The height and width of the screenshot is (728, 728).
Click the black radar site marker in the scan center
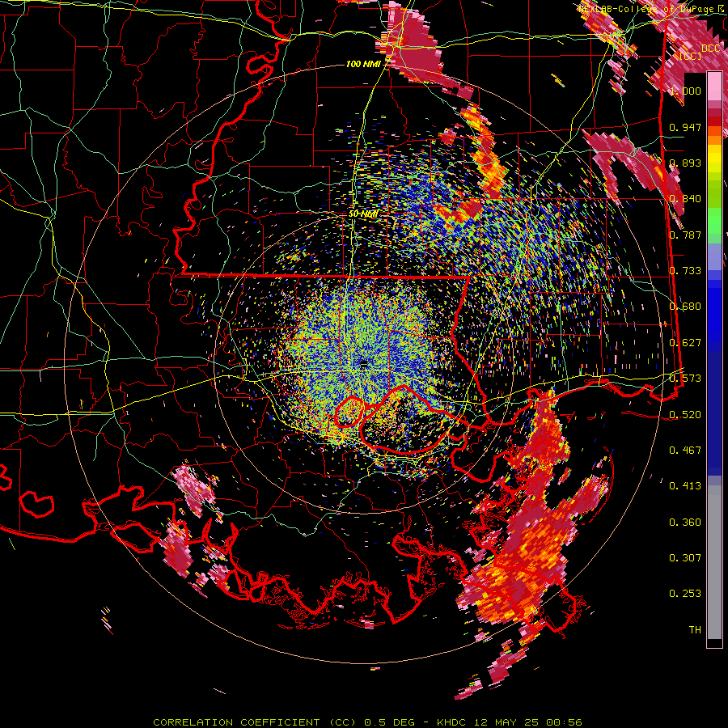(x=365, y=362)
